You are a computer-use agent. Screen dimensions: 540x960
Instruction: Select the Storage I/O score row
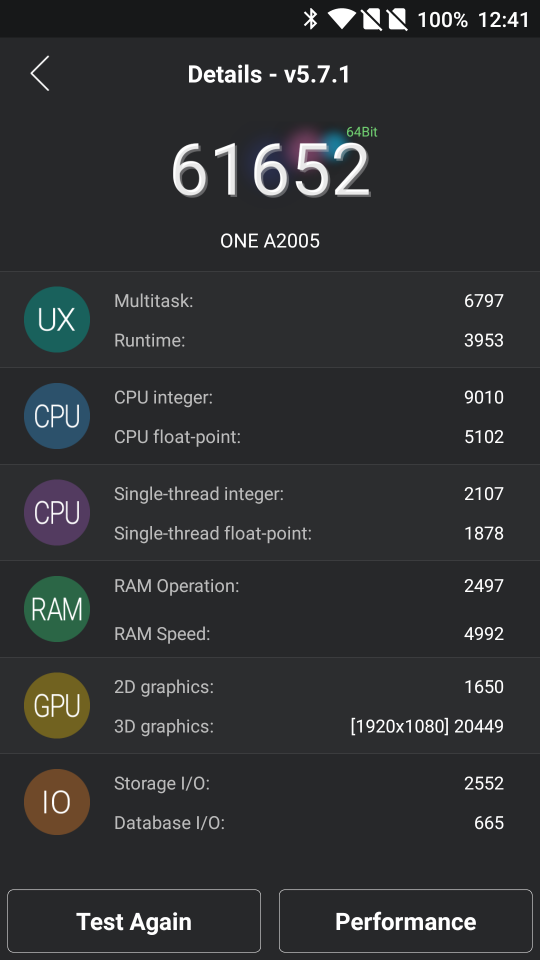[x=309, y=783]
